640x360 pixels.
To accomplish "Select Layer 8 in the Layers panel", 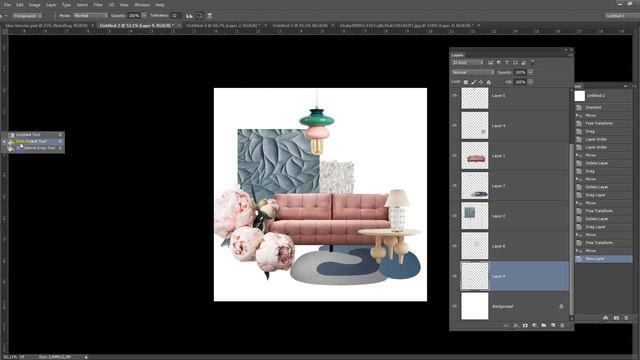I will coord(514,246).
